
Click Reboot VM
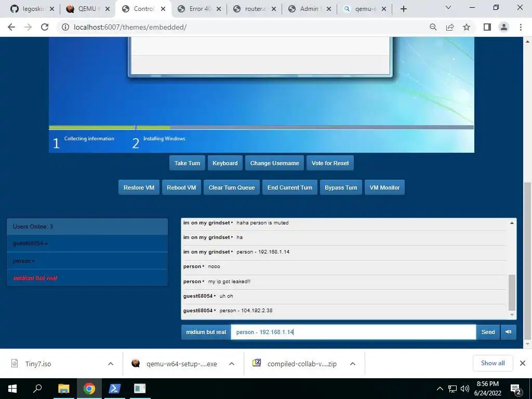click(181, 188)
